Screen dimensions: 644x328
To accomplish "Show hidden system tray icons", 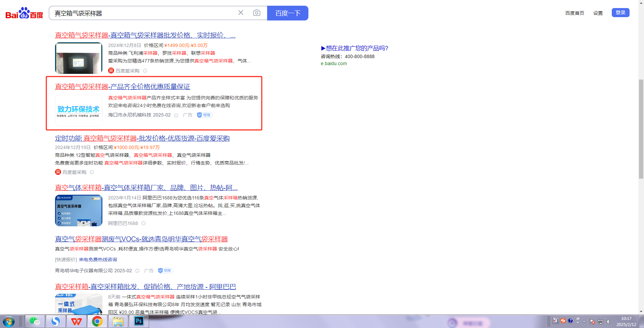I will (x=584, y=322).
